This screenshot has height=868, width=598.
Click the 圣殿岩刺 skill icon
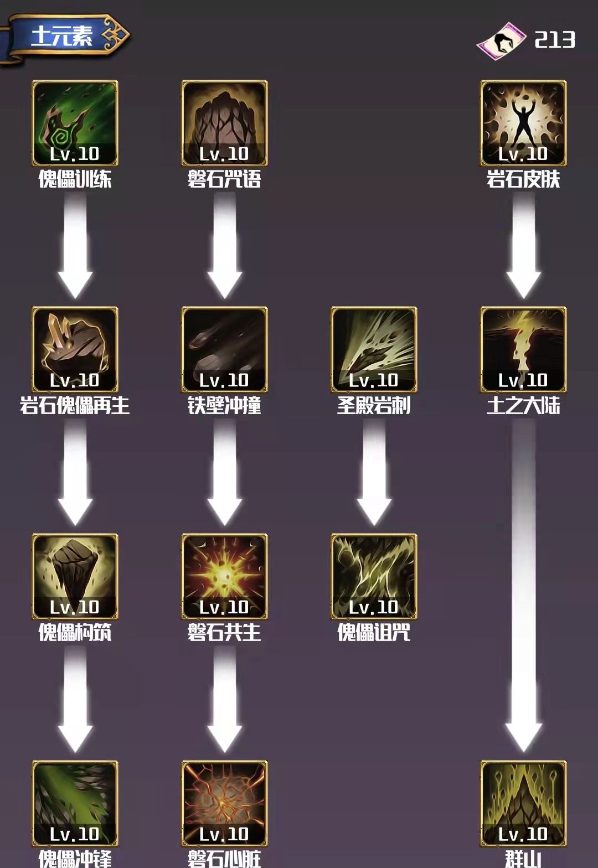(x=374, y=350)
